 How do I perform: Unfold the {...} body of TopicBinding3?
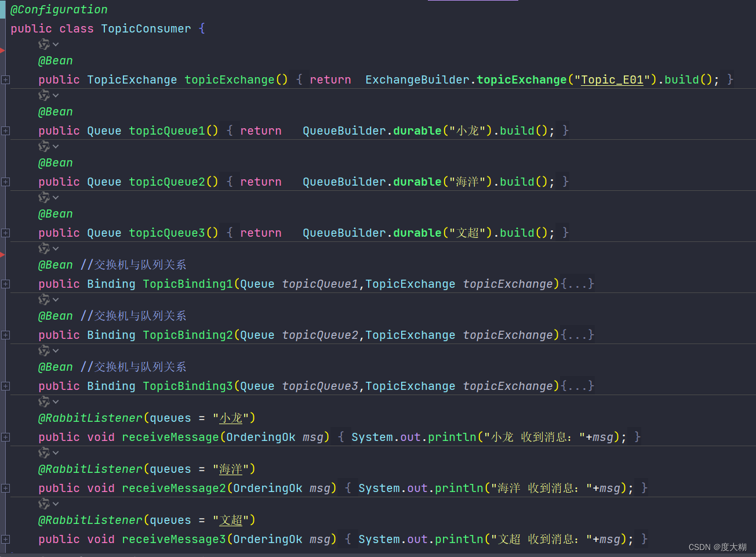[577, 386]
